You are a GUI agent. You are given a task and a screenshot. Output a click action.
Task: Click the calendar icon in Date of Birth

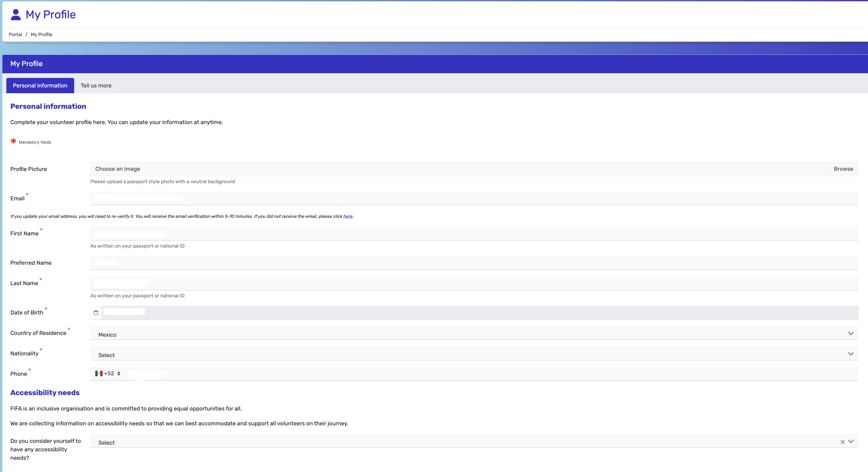tap(96, 312)
